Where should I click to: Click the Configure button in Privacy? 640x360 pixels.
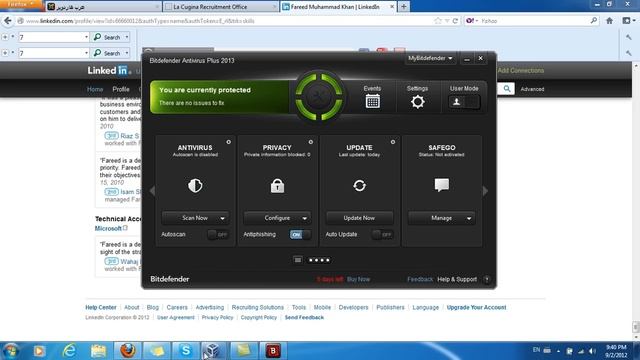pos(277,218)
